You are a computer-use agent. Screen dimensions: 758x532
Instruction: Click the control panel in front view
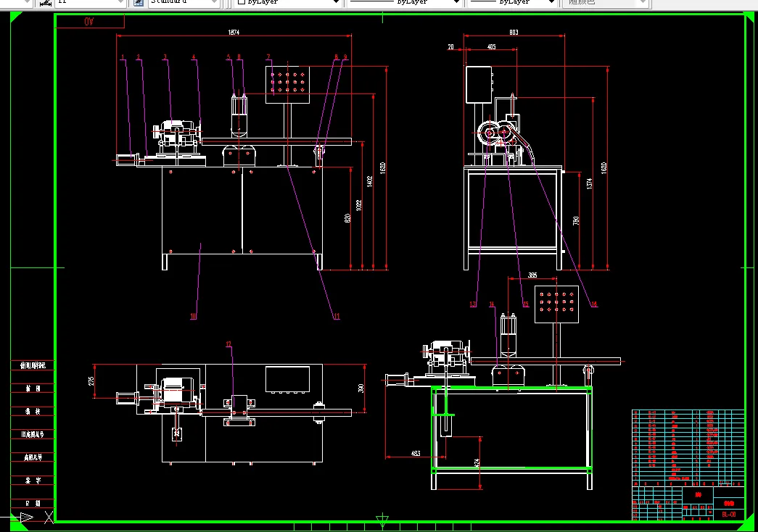[x=288, y=85]
